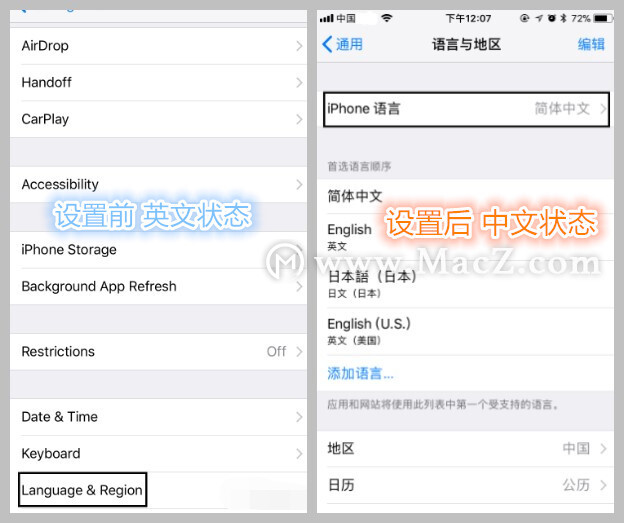Tap the rotation lock status icon
Screen dimensions: 624x523
525,18
